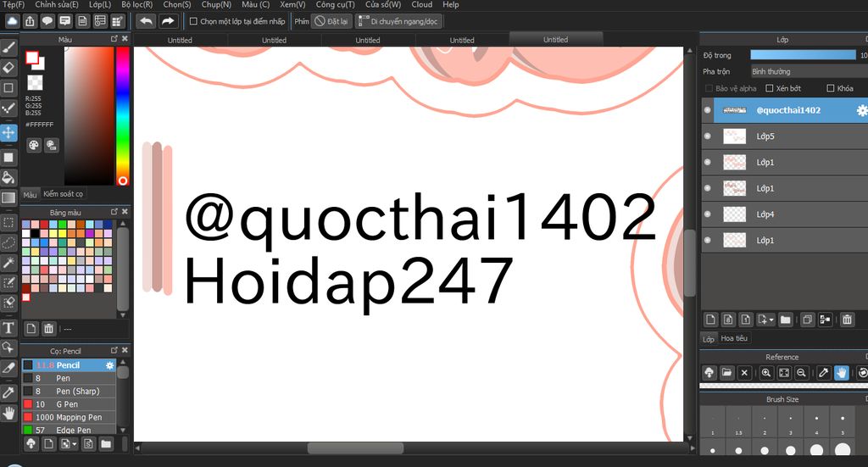
Task: Delete layer with the trash icon
Action: point(847,320)
